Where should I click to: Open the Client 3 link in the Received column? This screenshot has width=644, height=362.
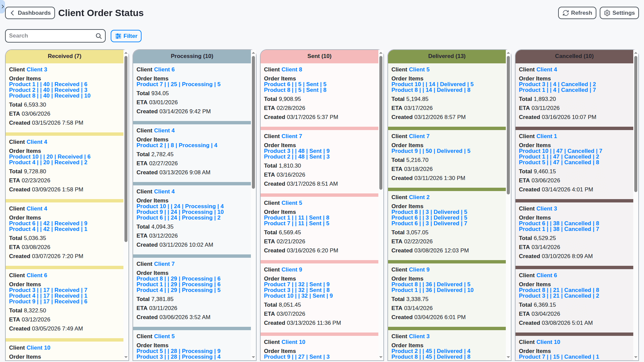[x=37, y=69]
